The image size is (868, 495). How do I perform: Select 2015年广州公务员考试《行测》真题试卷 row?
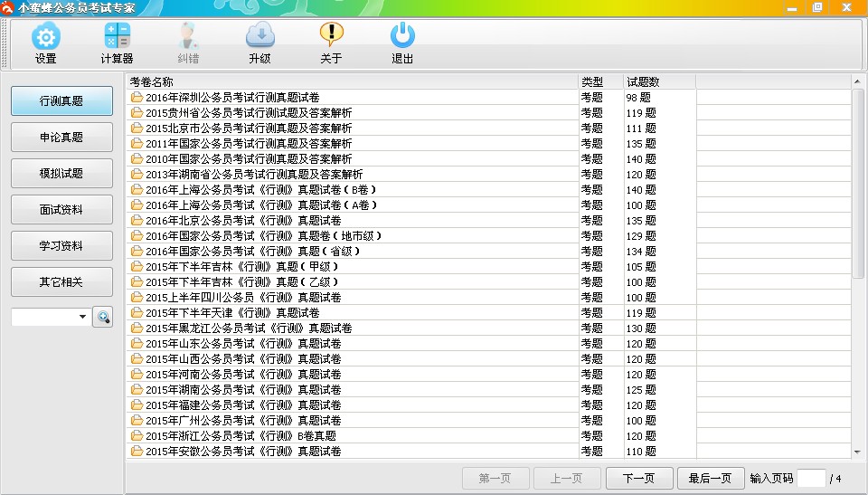coord(489,421)
